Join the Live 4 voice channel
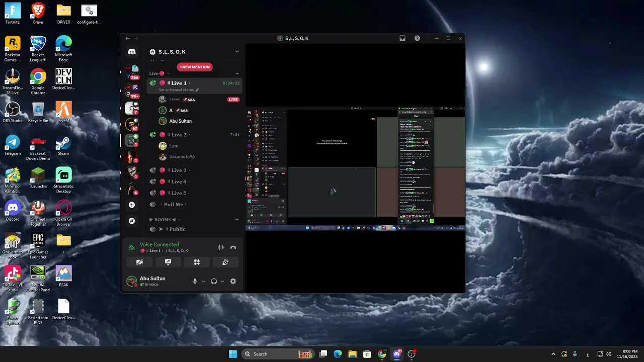 (195, 182)
